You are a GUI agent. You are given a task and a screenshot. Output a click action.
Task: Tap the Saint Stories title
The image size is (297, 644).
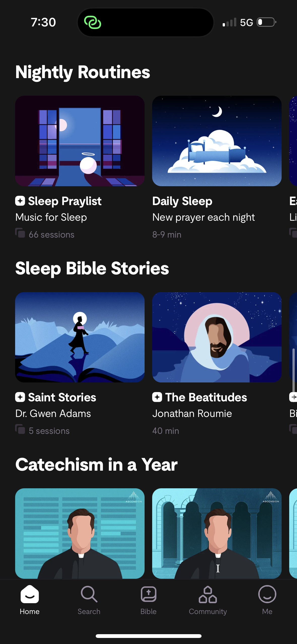pyautogui.click(x=62, y=397)
